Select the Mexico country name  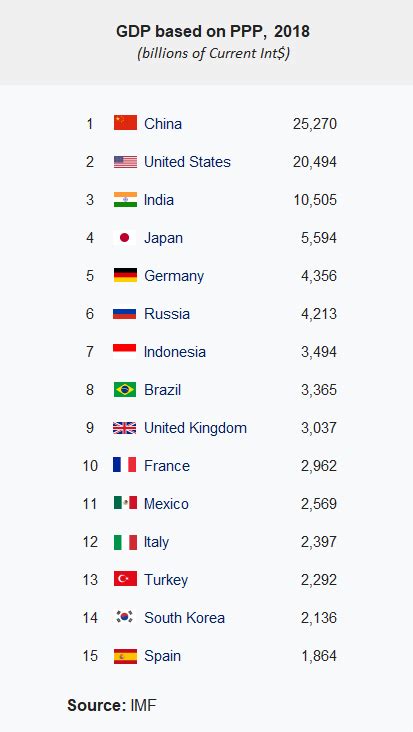coord(167,504)
